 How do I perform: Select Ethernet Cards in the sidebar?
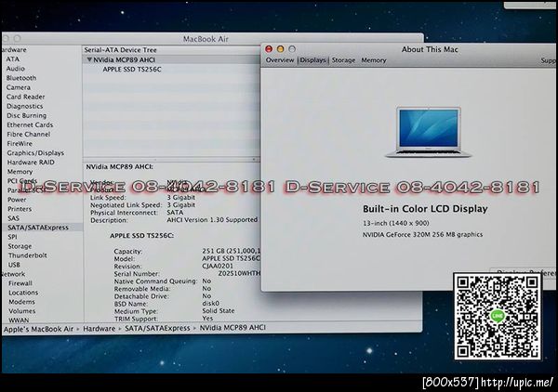[x=30, y=124]
